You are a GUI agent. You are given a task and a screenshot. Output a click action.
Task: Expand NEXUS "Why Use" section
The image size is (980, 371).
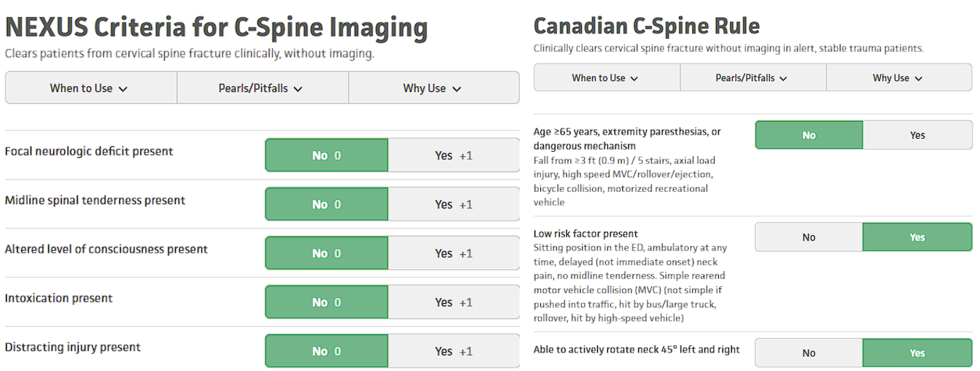tap(433, 88)
